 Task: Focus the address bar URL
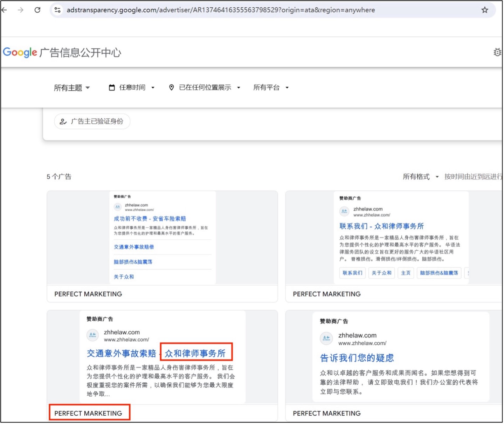(221, 10)
